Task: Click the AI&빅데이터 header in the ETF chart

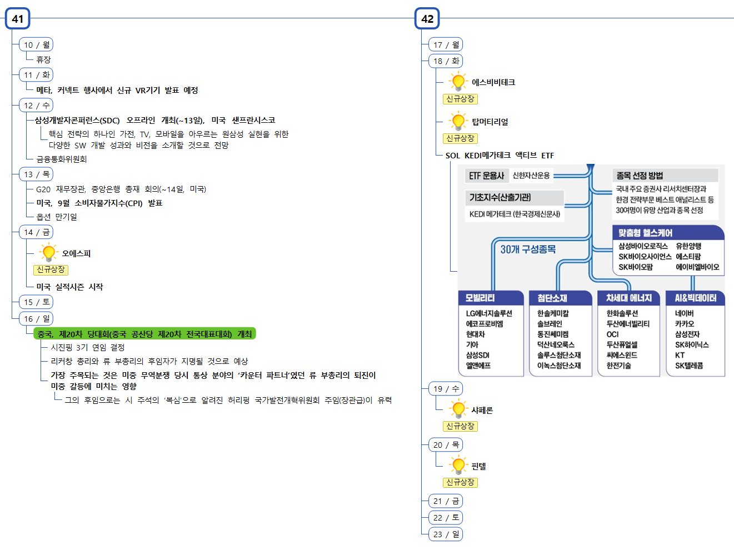Action: 696,298
